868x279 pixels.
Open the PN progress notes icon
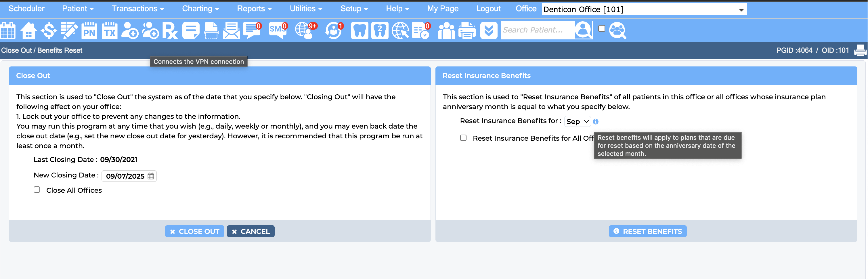(89, 30)
